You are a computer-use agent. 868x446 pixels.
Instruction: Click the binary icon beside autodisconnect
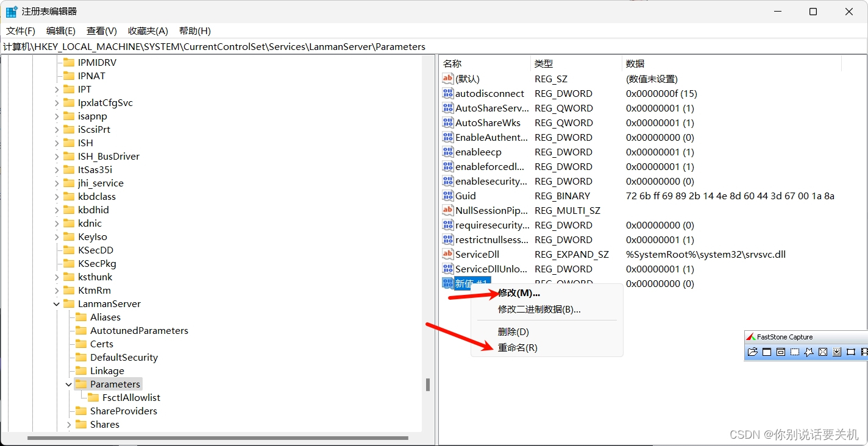pyautogui.click(x=448, y=93)
